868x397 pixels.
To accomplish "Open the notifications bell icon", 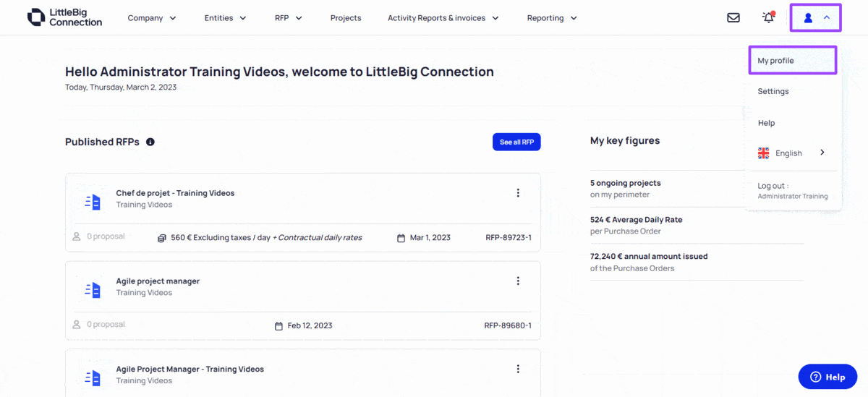I will click(x=768, y=17).
